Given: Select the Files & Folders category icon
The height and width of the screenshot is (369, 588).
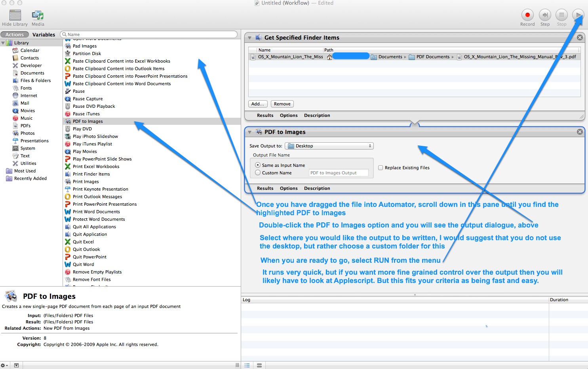Looking at the screenshot, I should (15, 80).
